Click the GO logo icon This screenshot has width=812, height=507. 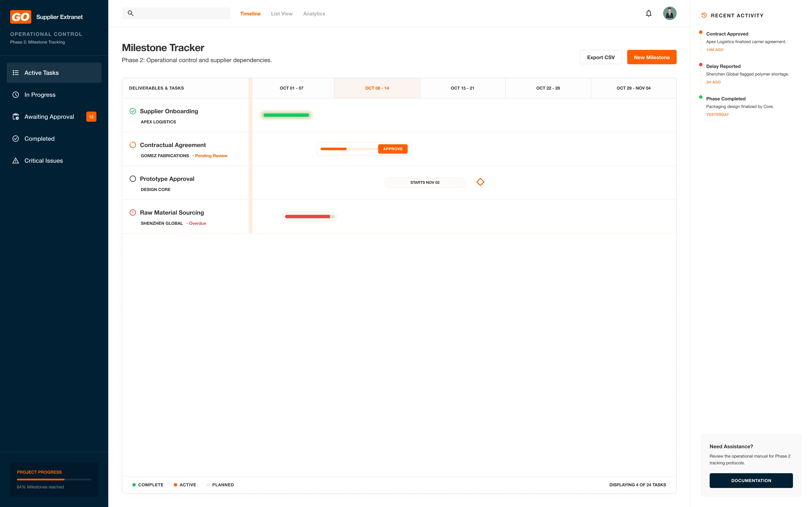21,17
